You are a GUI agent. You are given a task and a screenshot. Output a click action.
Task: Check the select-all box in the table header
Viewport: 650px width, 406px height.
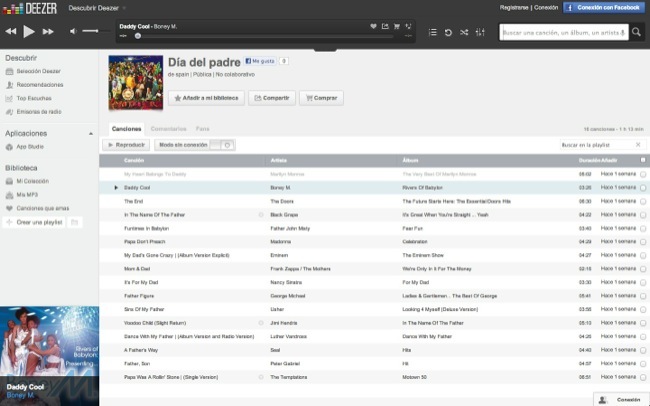click(643, 160)
